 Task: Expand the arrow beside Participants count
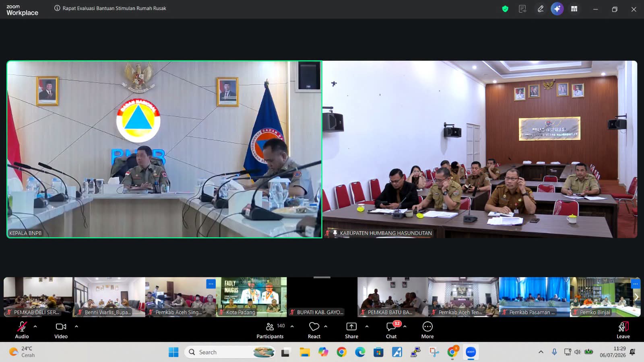coord(292,326)
